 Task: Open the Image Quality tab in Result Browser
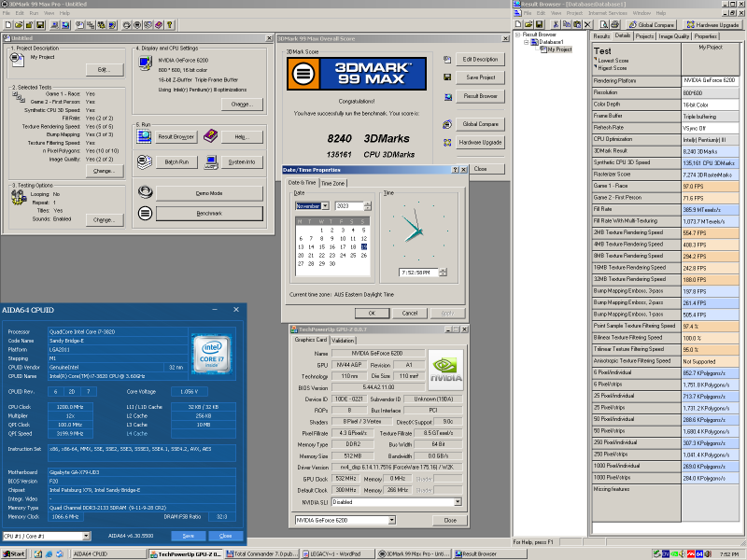(673, 36)
